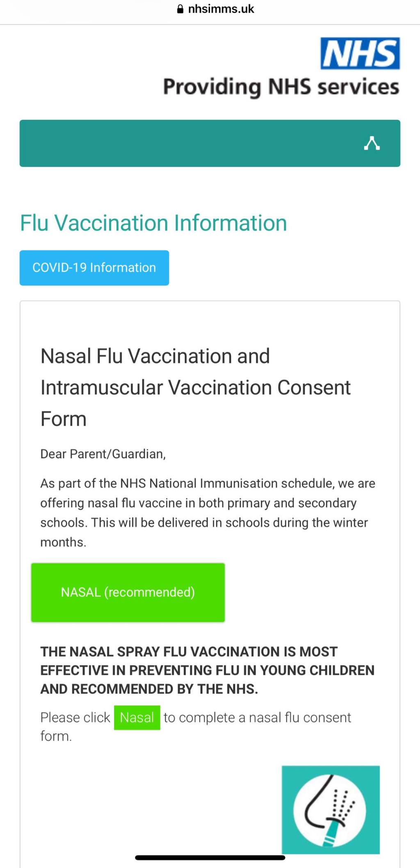420x868 pixels.
Task: Click the Providing NHS services tagline
Action: pos(281,87)
